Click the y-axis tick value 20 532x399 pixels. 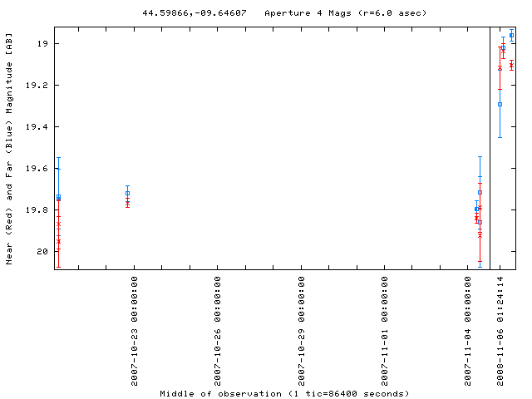pyautogui.click(x=42, y=252)
